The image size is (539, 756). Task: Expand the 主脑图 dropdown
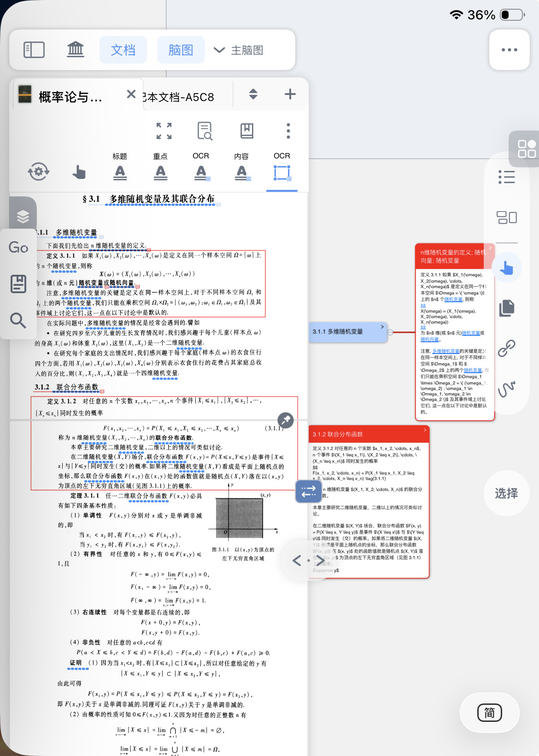[239, 50]
